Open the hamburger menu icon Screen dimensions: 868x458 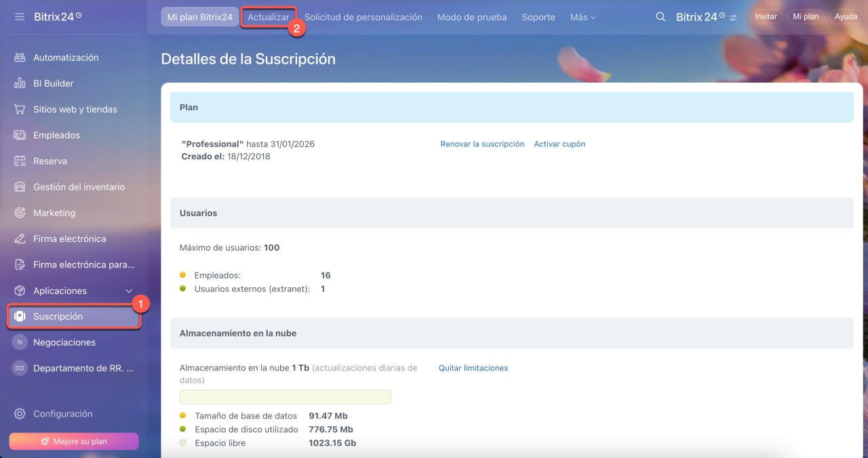(x=20, y=16)
